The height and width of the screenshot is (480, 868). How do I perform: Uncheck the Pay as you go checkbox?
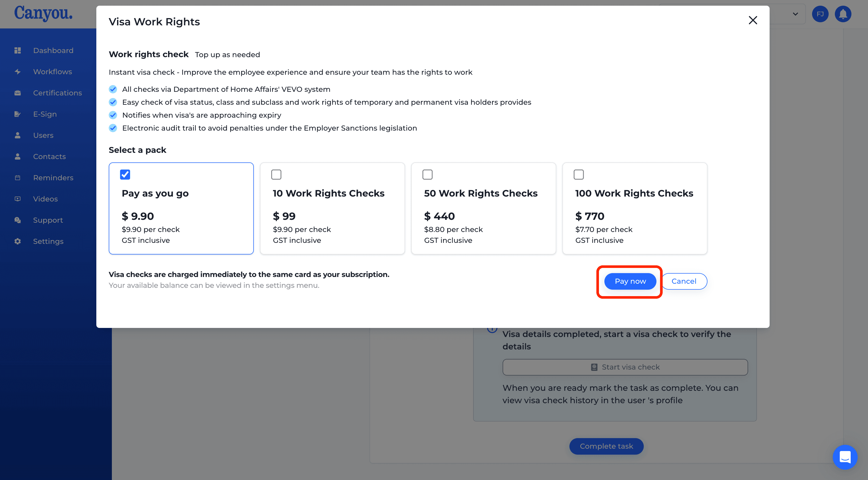pos(125,174)
